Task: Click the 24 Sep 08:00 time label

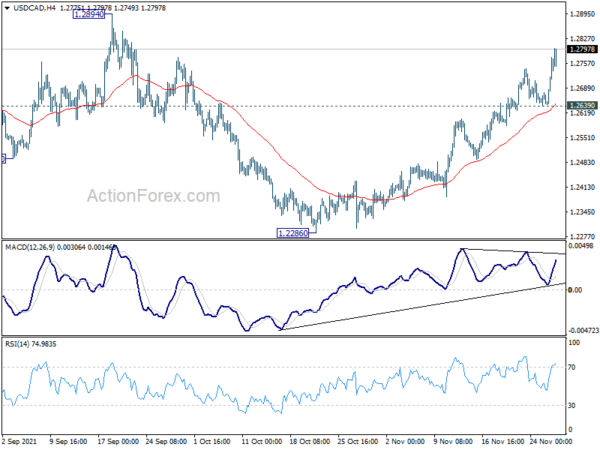Action: (x=166, y=442)
